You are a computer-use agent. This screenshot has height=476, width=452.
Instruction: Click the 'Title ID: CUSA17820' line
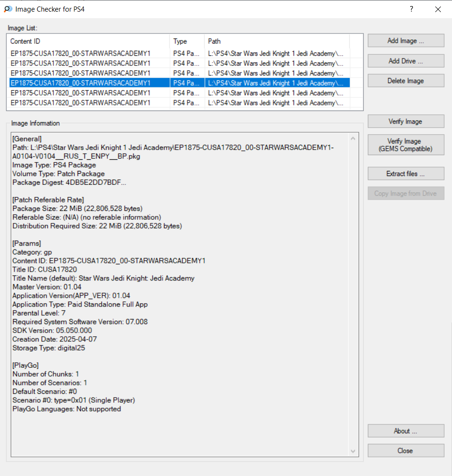(x=45, y=269)
